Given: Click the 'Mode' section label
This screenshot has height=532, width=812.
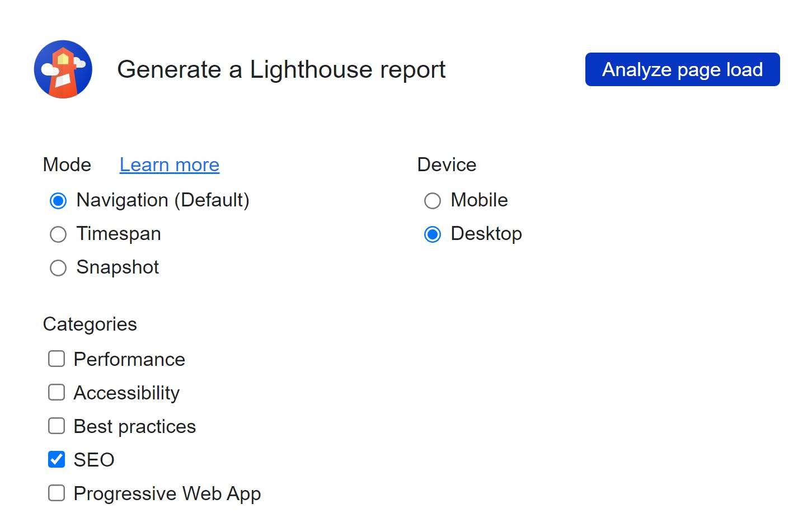Looking at the screenshot, I should coord(67,164).
